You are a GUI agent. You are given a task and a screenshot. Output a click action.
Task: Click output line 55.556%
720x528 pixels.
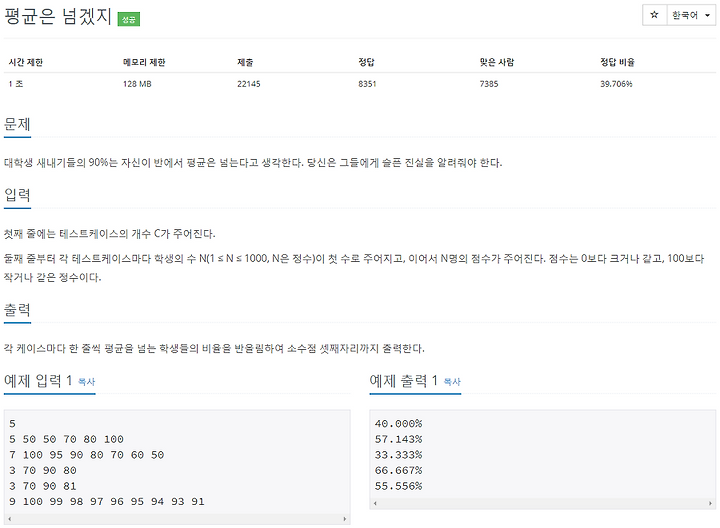398,486
